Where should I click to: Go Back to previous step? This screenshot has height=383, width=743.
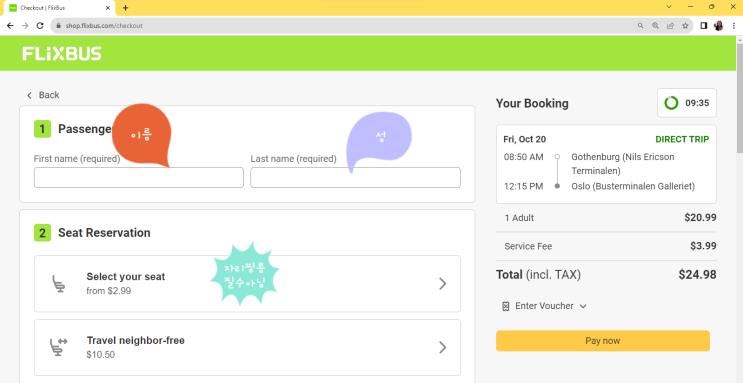[43, 95]
